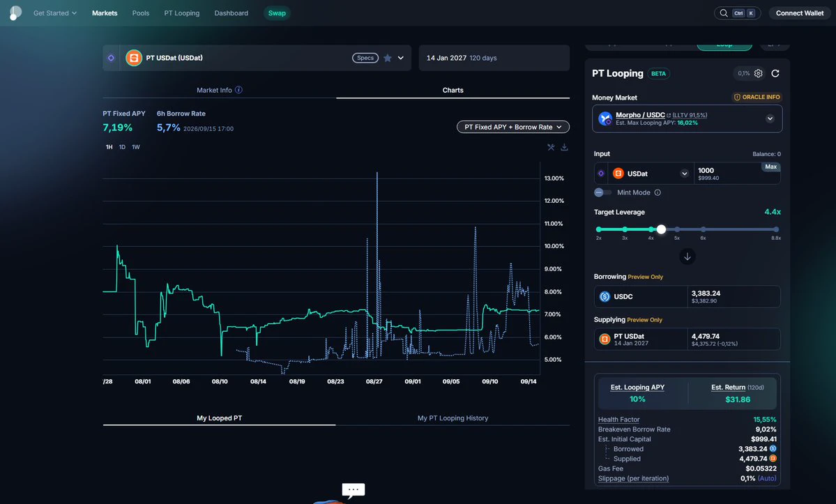Viewport: 836px width, 504px height.
Task: Open the Dashboard page
Action: tap(231, 13)
